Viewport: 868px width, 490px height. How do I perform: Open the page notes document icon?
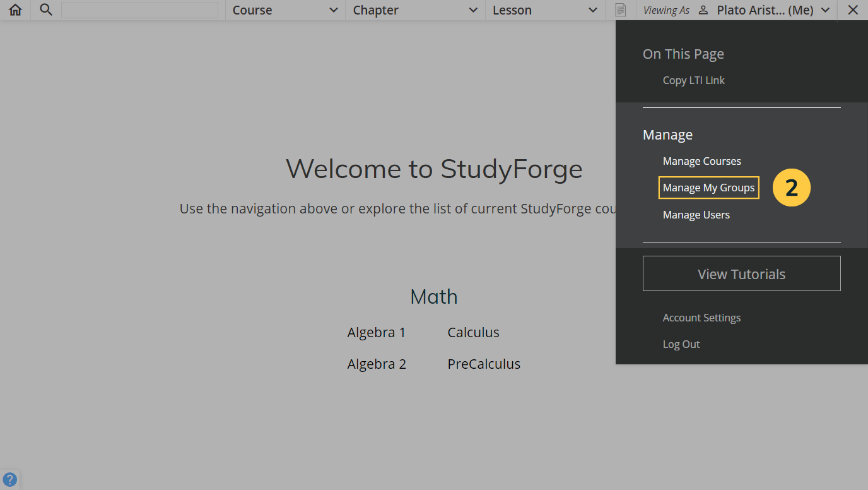[x=621, y=10]
